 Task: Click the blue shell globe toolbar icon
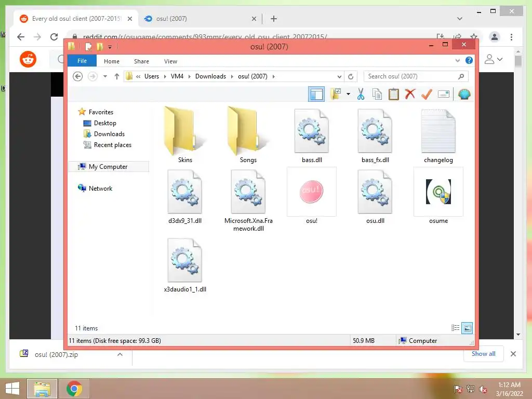464,94
